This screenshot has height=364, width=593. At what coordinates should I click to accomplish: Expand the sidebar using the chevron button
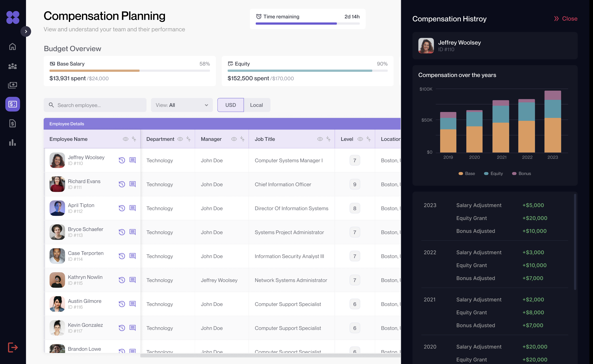[26, 32]
